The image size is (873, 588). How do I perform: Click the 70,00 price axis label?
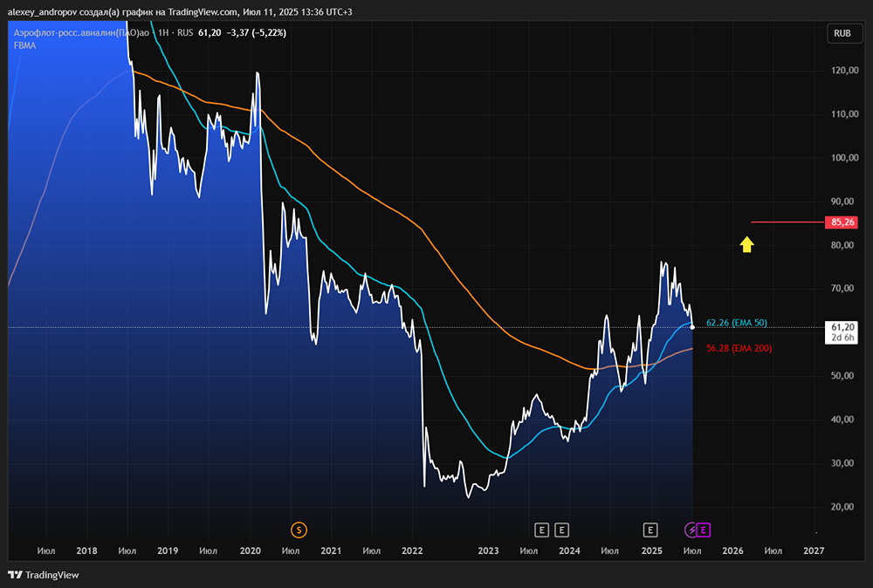click(842, 288)
